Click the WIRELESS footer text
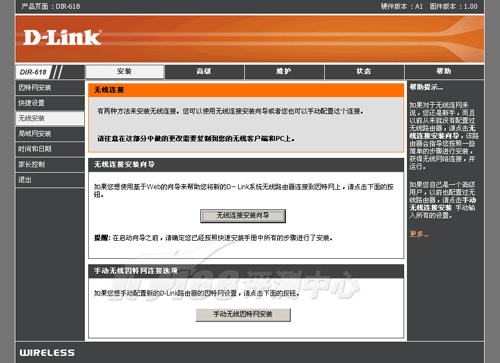The image size is (500, 363). pos(47,353)
